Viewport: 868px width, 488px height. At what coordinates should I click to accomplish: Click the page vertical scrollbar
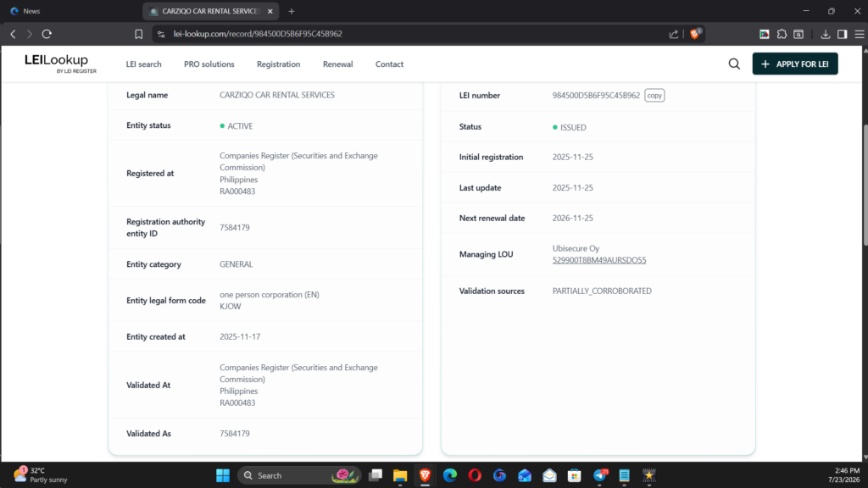(864, 186)
